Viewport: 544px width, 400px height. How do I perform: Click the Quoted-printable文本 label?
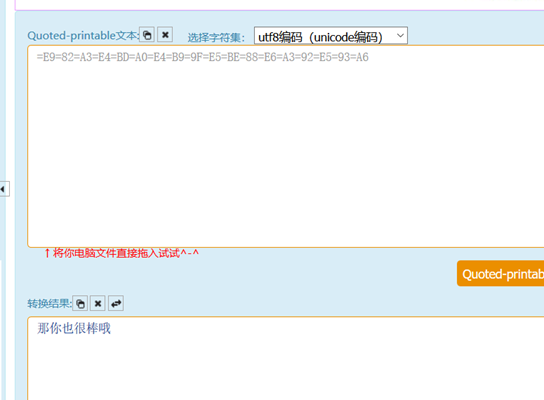tap(83, 35)
